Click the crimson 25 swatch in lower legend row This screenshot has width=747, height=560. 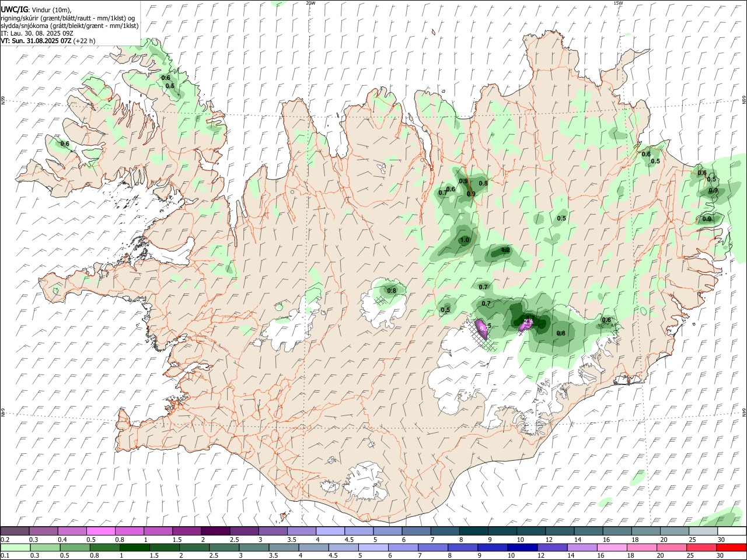[702, 547]
